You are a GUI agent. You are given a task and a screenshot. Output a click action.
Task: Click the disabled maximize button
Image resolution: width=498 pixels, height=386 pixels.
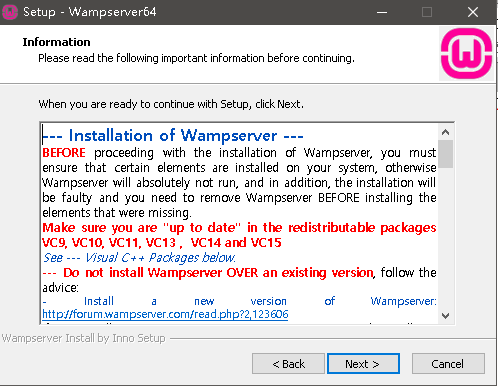427,12
